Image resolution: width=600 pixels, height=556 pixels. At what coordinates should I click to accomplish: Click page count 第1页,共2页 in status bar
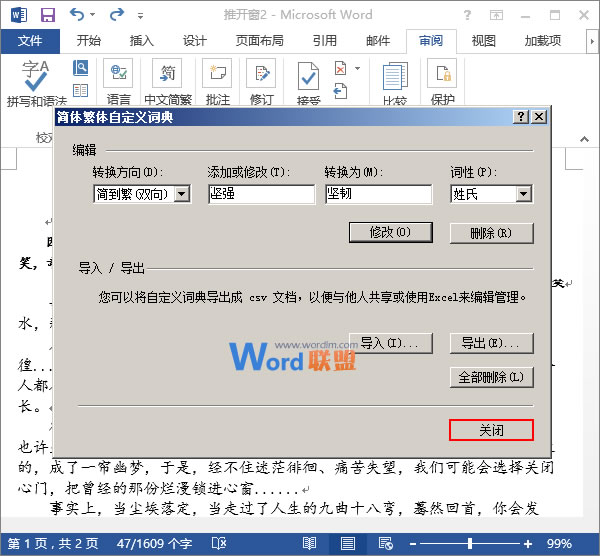pyautogui.click(x=53, y=543)
